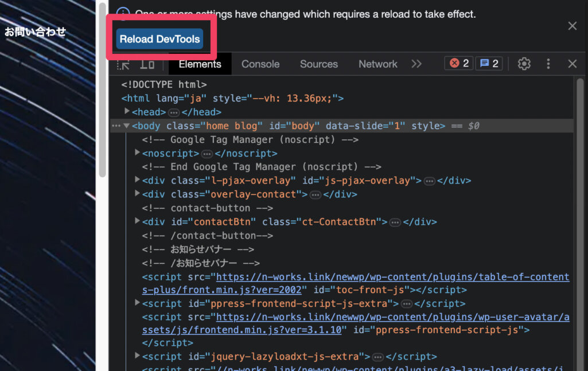Collapse the body element node

126,126
